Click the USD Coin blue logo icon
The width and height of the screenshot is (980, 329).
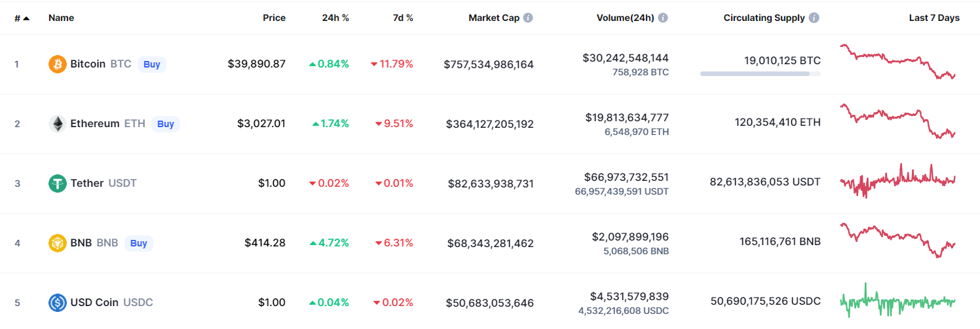coord(58,303)
